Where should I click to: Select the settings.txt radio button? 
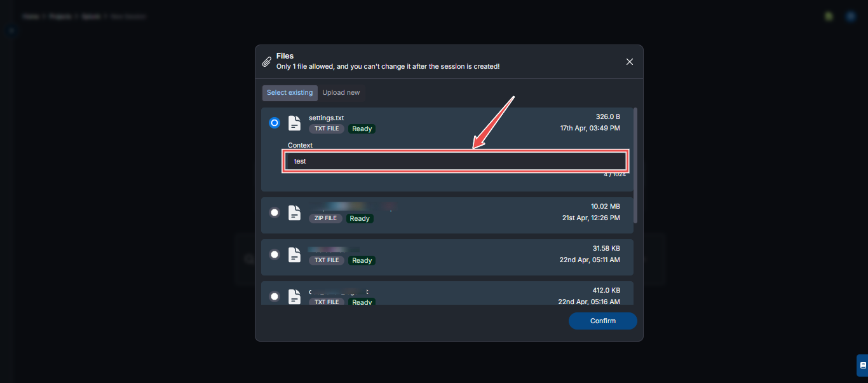pos(274,122)
